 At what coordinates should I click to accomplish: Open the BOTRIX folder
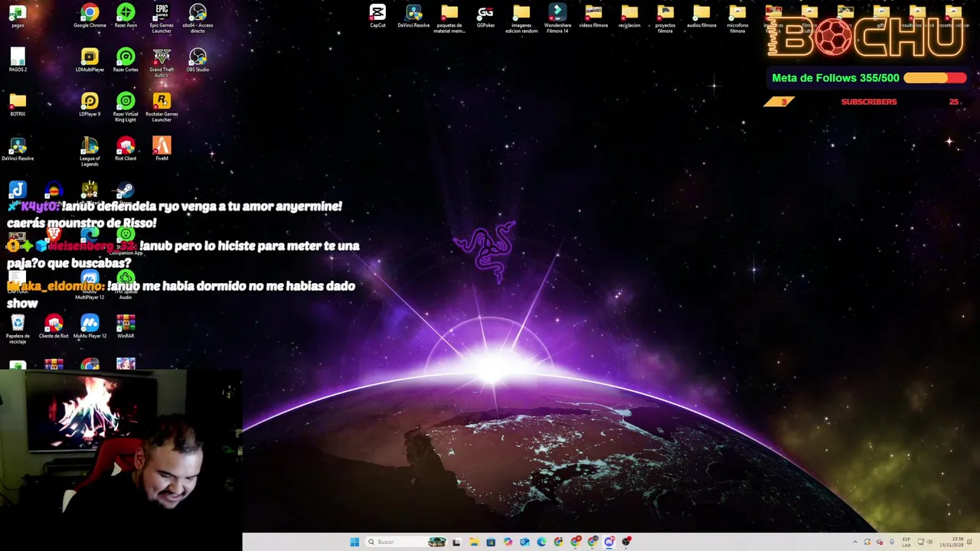click(x=18, y=105)
